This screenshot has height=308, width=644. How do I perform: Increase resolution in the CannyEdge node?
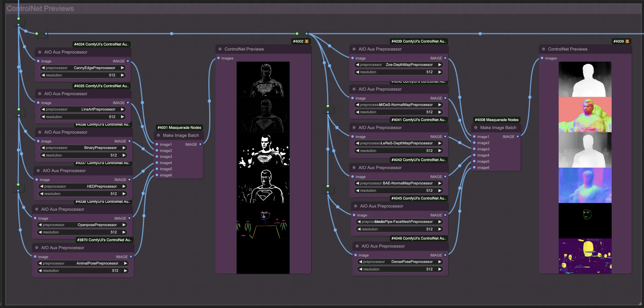coord(123,75)
